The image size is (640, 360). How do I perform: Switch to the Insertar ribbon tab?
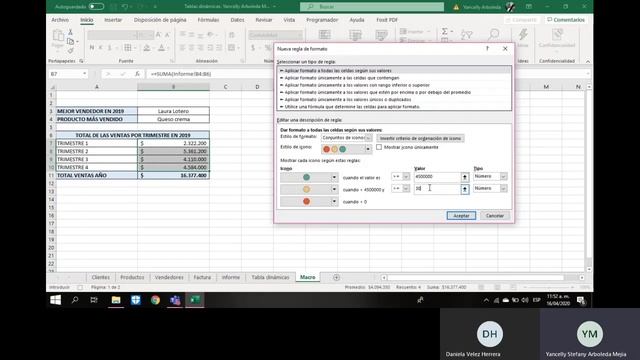pyautogui.click(x=113, y=20)
